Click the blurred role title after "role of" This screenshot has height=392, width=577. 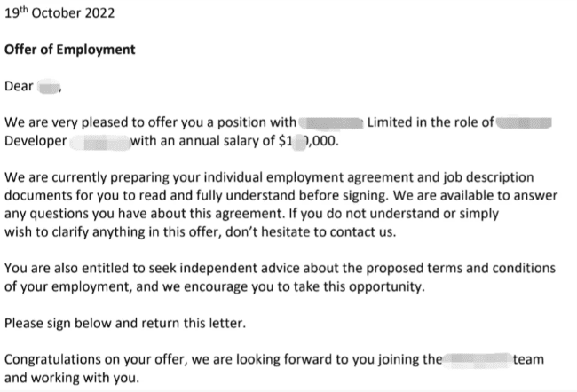(x=524, y=122)
